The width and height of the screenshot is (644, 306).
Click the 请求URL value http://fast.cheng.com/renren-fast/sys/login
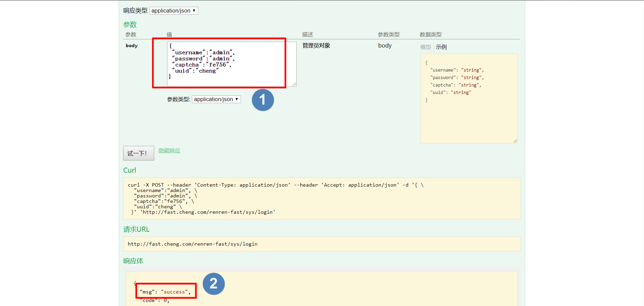pyautogui.click(x=193, y=244)
